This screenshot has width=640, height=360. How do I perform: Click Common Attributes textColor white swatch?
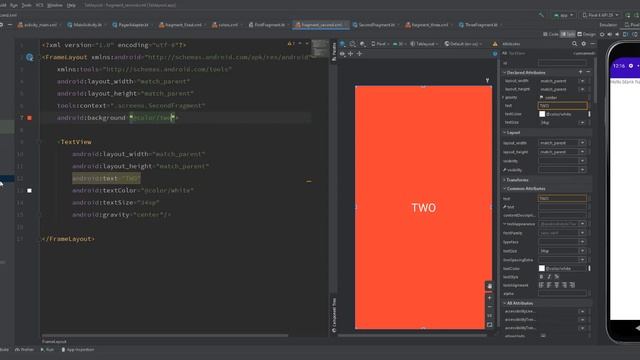(542, 268)
